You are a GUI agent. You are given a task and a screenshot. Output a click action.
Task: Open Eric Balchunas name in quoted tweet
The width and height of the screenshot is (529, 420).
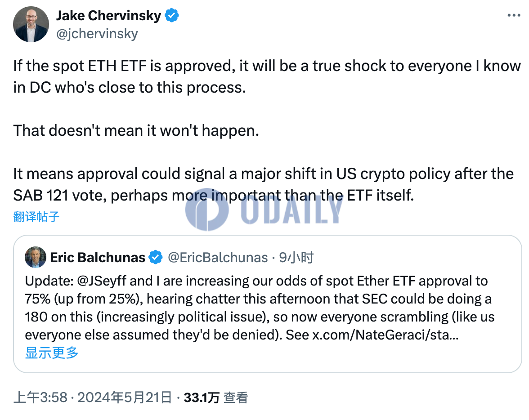(x=98, y=257)
